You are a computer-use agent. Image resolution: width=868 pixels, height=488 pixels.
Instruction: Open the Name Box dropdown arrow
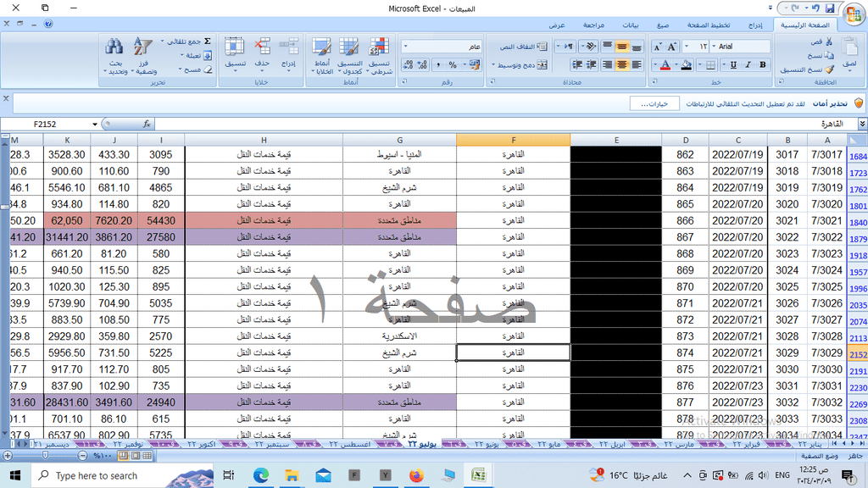(95, 124)
